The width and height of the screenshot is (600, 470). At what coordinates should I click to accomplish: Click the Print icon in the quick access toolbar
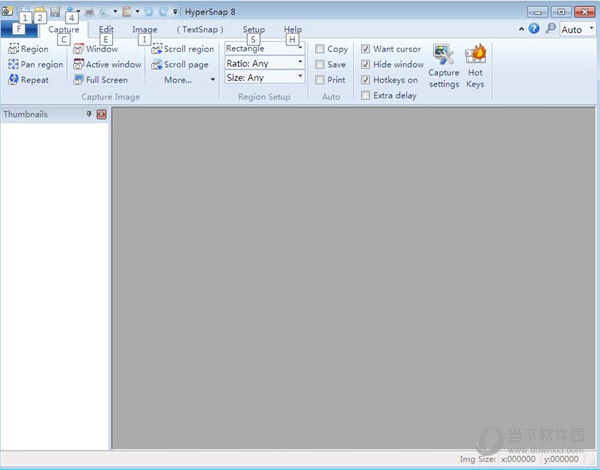point(90,12)
